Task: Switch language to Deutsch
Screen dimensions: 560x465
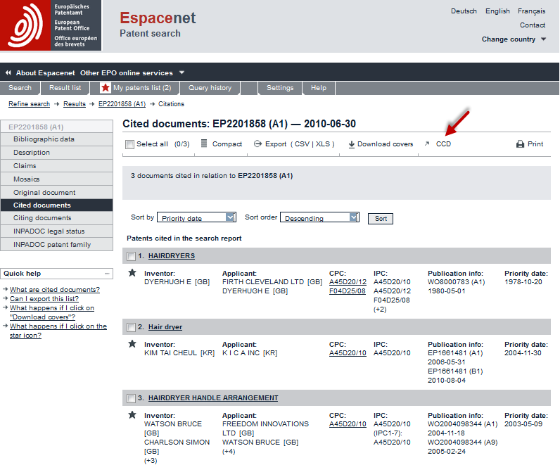Action: tap(464, 11)
